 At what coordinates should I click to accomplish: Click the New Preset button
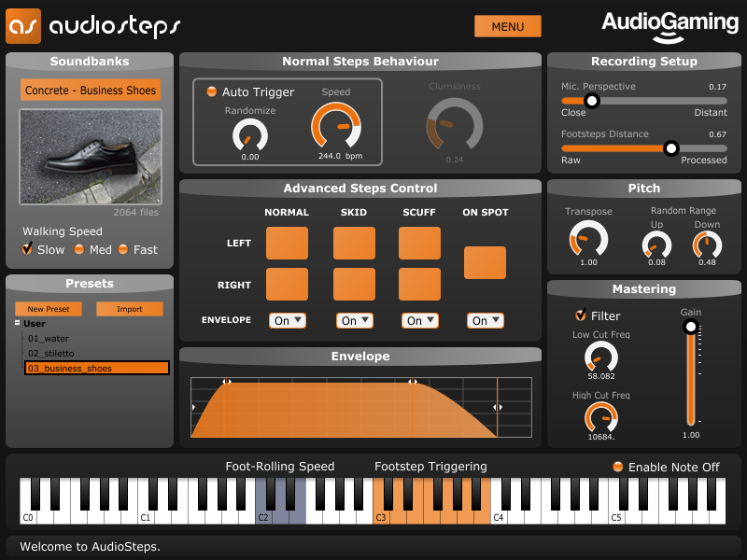[x=49, y=309]
